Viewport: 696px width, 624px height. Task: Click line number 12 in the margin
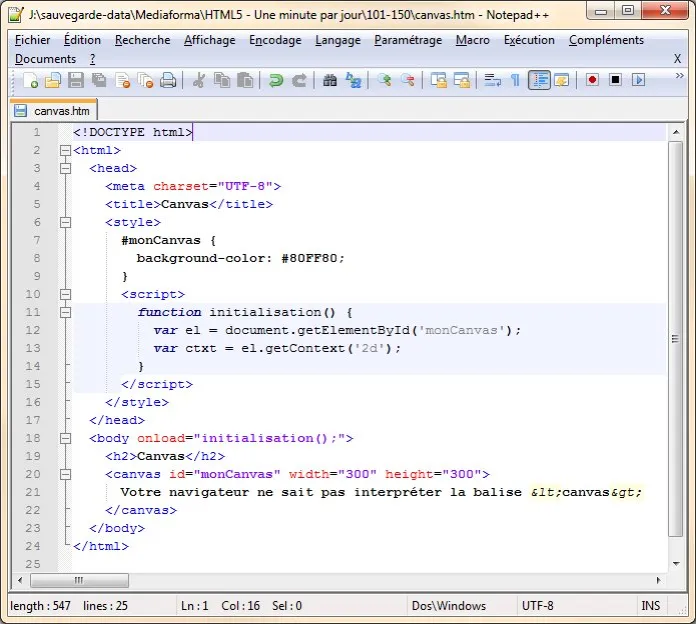pyautogui.click(x=36, y=330)
